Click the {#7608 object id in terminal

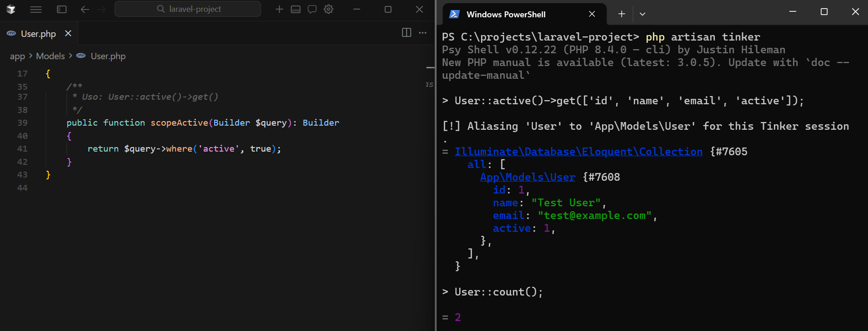coord(601,177)
